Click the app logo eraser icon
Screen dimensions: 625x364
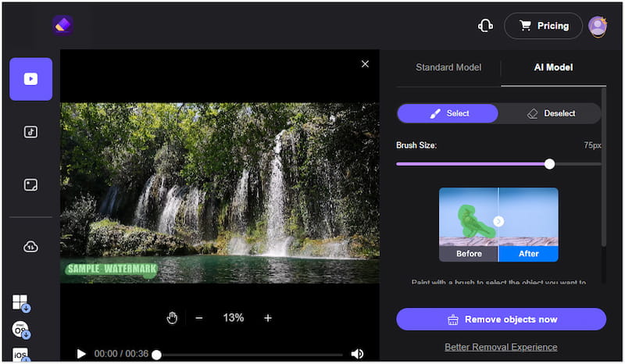pos(62,25)
